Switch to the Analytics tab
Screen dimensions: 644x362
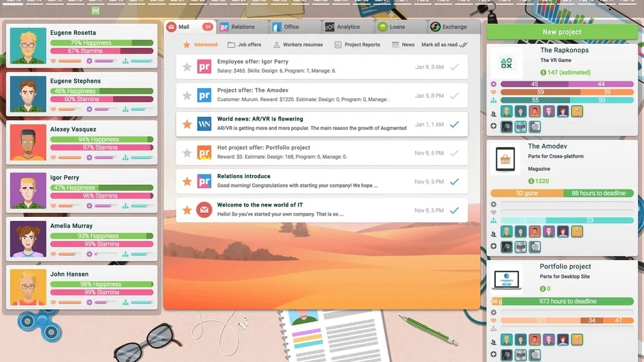348,27
